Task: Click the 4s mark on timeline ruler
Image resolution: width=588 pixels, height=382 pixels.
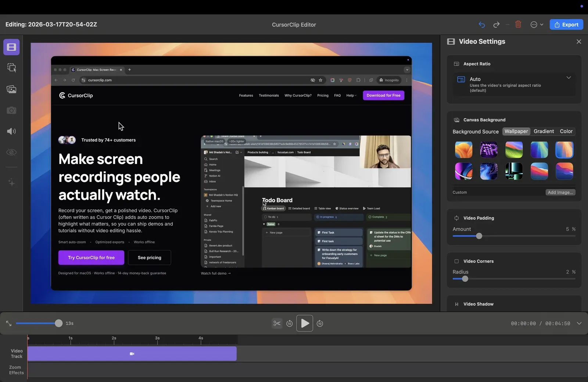Action: [201, 338]
